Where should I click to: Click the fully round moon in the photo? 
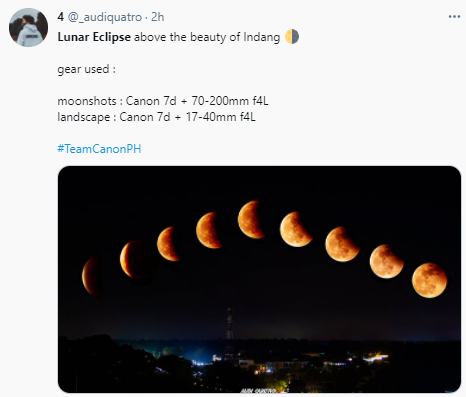click(x=429, y=280)
